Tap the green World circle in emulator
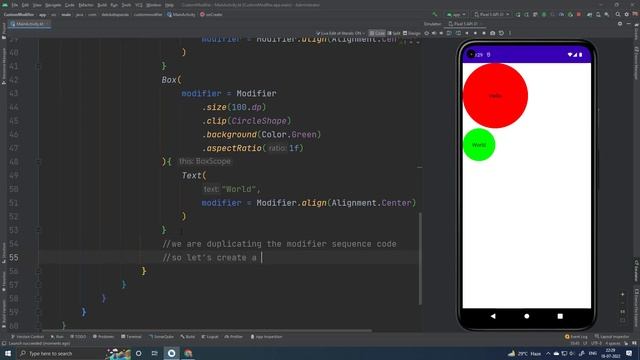 click(x=479, y=144)
